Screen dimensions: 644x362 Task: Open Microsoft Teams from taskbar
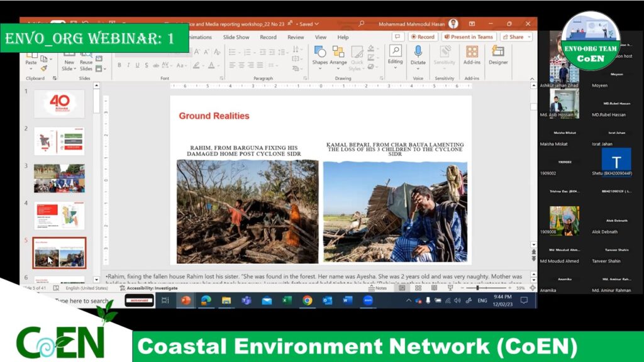click(x=246, y=300)
